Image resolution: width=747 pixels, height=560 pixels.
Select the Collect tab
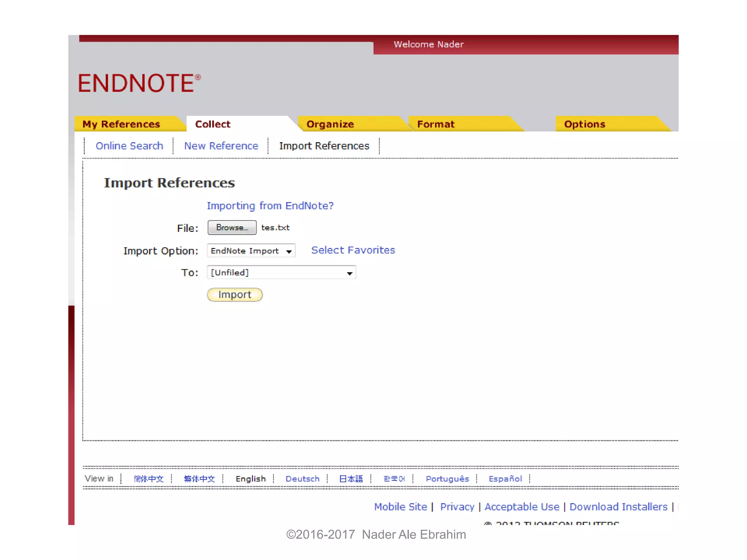[213, 124]
